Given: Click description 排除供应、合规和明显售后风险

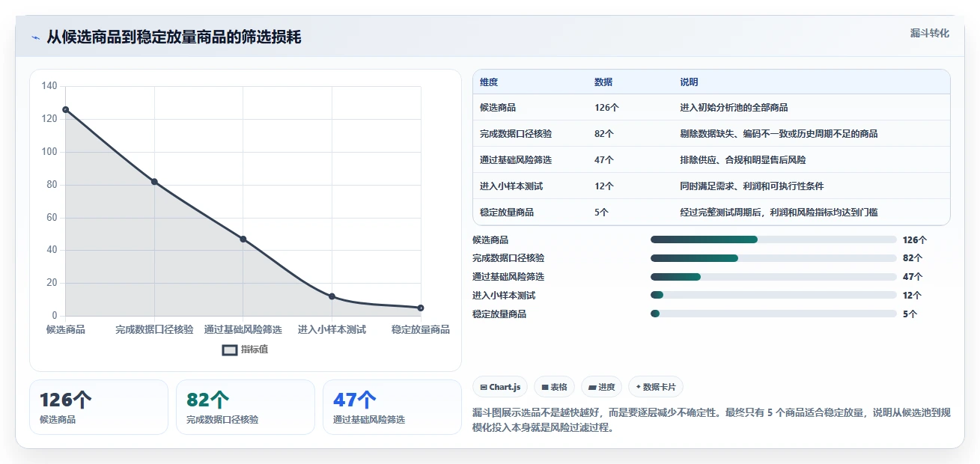Looking at the screenshot, I should (743, 159).
